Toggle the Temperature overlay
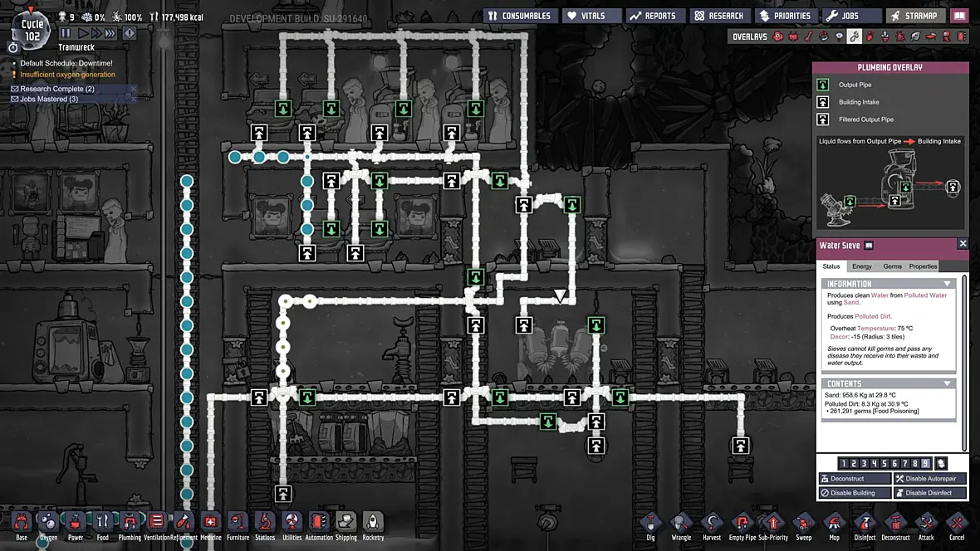This screenshot has height=551, width=980. pos(809,37)
